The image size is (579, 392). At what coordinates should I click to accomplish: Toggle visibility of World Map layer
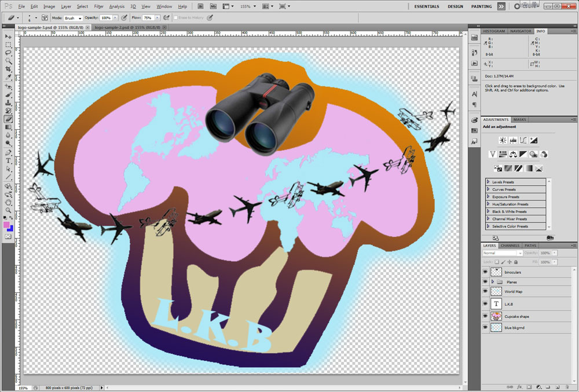click(x=485, y=292)
